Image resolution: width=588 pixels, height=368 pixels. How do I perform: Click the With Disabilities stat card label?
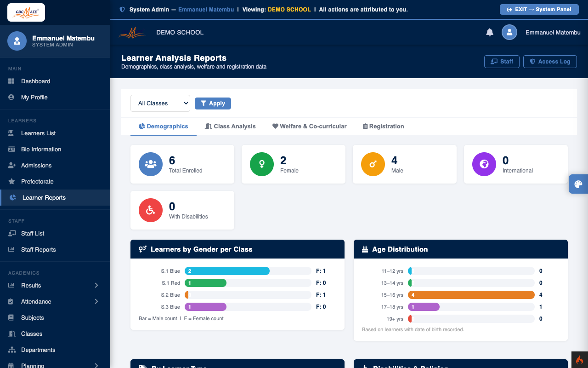point(188,217)
